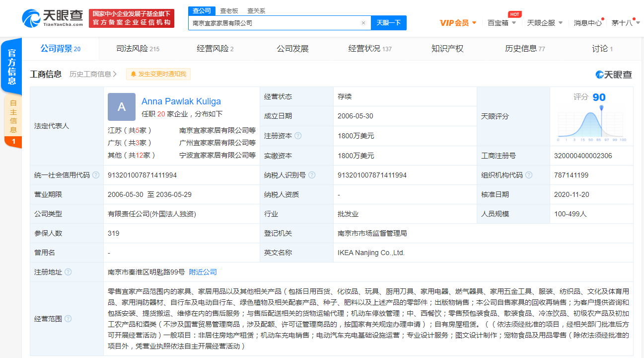
Task: Select the 讨论 tab
Action: pyautogui.click(x=602, y=49)
